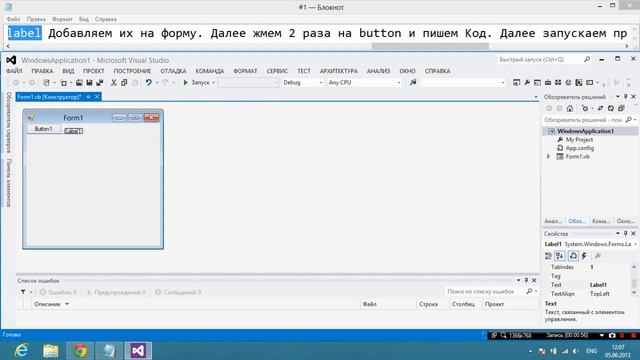The width and height of the screenshot is (640, 360).
Task: Open the ПОСТРОЕНИЕ menu
Action: pyautogui.click(x=132, y=71)
